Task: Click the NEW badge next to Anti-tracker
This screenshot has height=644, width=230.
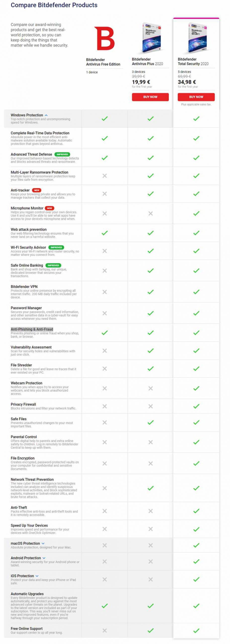Action: 37,190
